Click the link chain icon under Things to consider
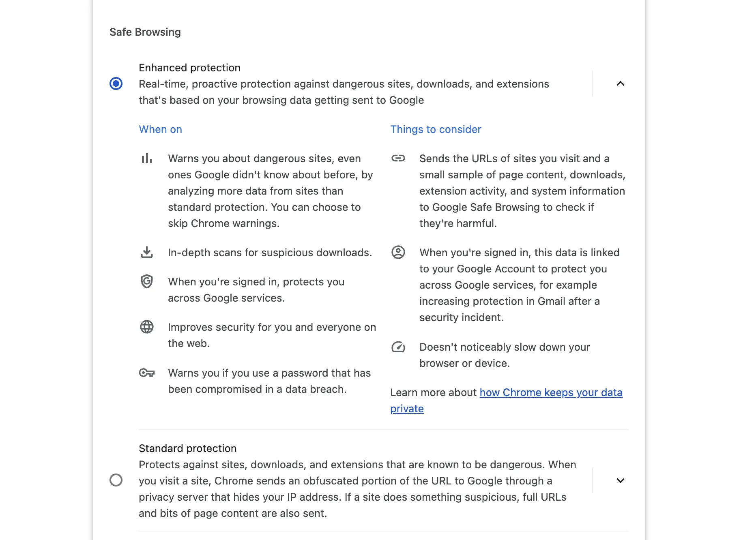Viewport: 756px width, 540px height. click(x=399, y=159)
